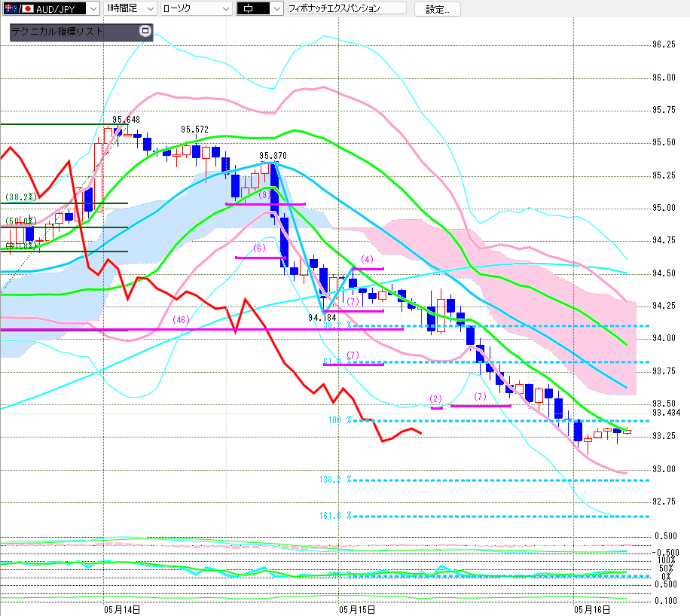This screenshot has height=616, width=690.
Task: Click the テクニカル指標リスト panel title
Action: [56, 31]
